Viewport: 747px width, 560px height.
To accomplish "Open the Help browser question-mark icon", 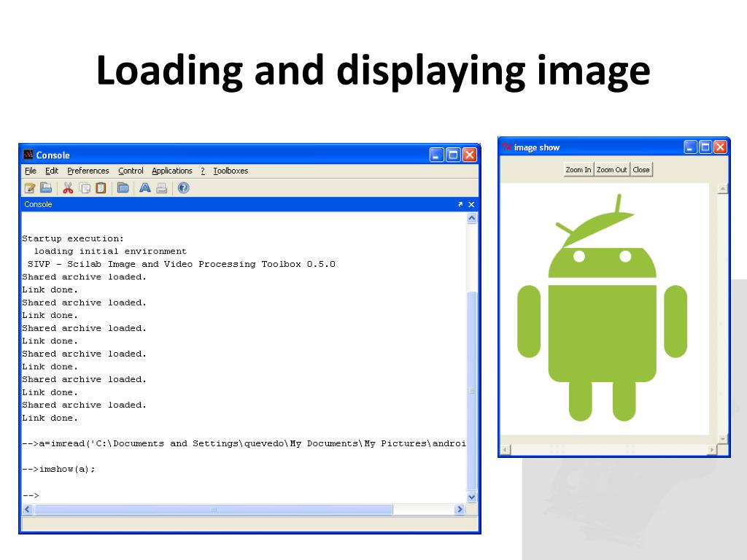I will click(183, 188).
